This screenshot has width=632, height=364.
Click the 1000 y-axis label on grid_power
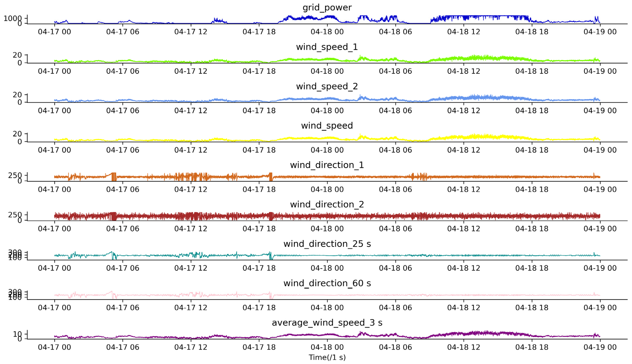(x=13, y=18)
